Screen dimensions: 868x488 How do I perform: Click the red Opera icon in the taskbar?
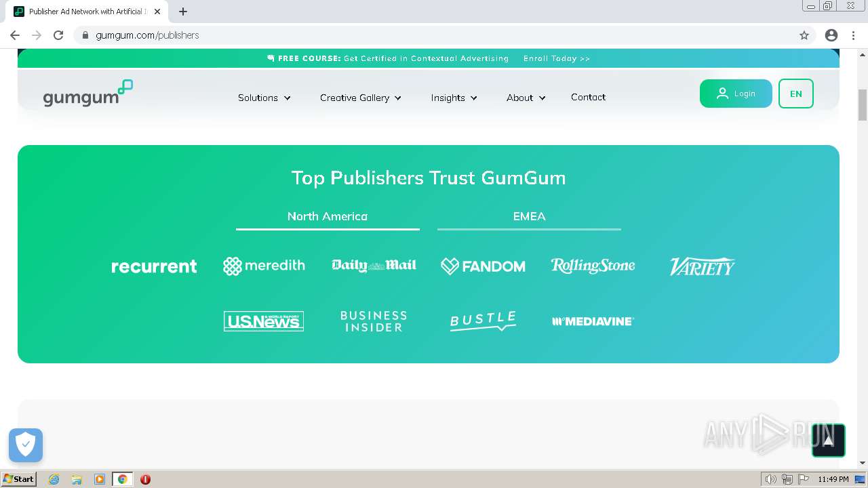(x=145, y=479)
